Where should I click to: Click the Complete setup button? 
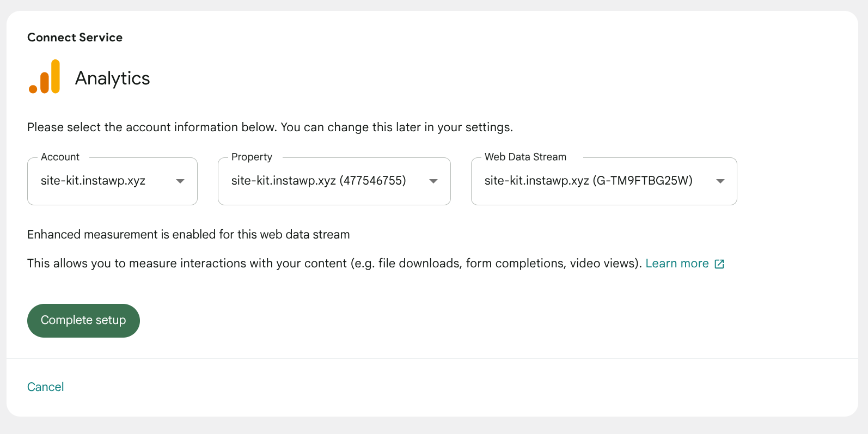(x=83, y=321)
